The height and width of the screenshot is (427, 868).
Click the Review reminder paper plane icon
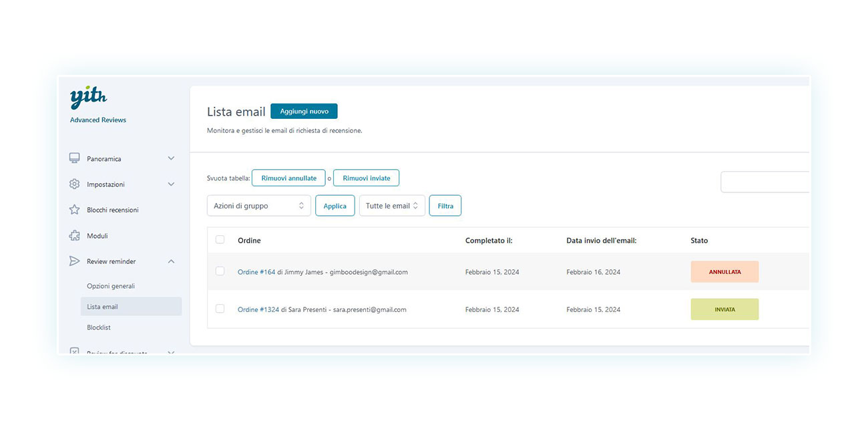[x=75, y=261]
